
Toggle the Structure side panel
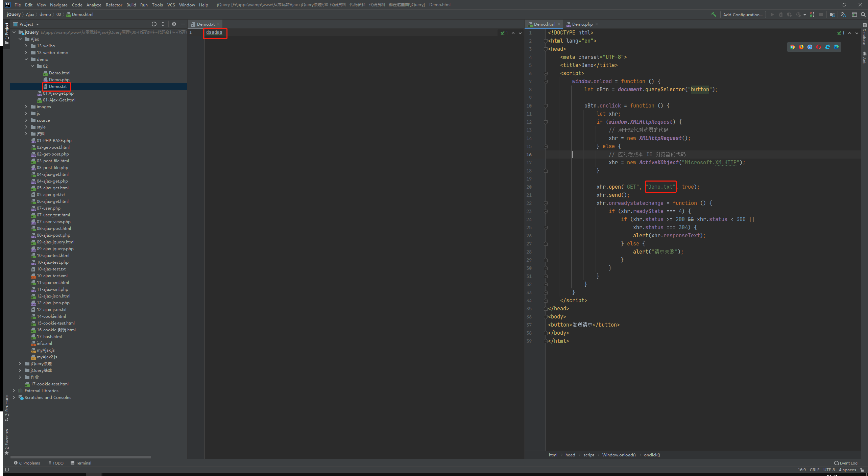[6, 408]
